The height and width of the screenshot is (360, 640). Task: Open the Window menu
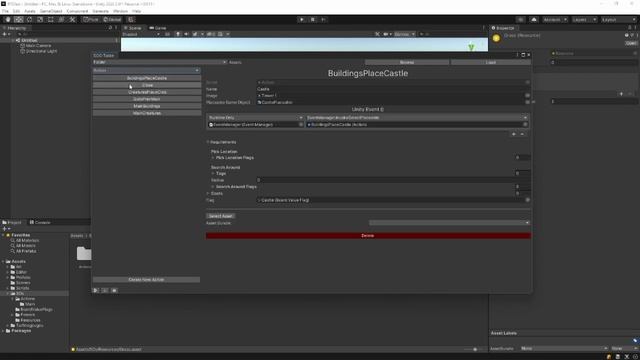pyautogui.click(x=120, y=11)
